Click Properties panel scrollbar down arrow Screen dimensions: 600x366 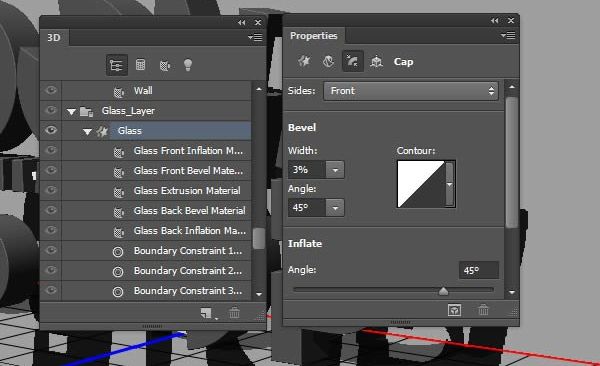coord(512,292)
